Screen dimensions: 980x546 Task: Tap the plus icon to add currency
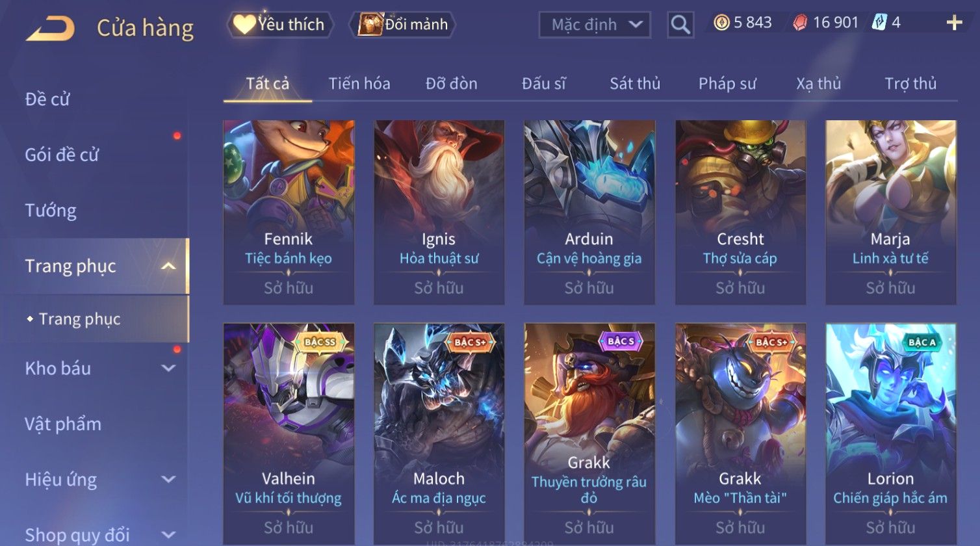coord(954,23)
